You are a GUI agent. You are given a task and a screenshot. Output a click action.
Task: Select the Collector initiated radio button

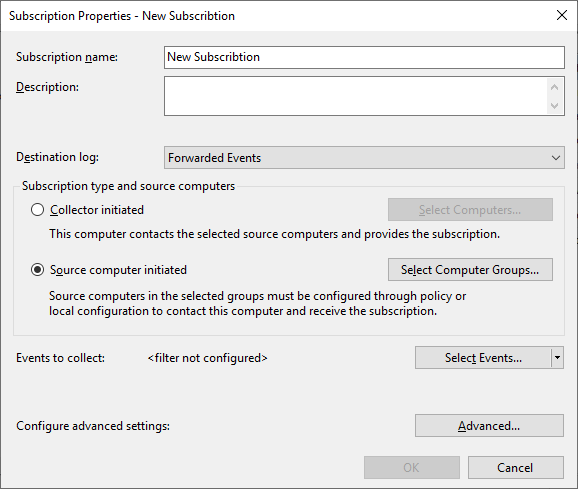click(37, 210)
